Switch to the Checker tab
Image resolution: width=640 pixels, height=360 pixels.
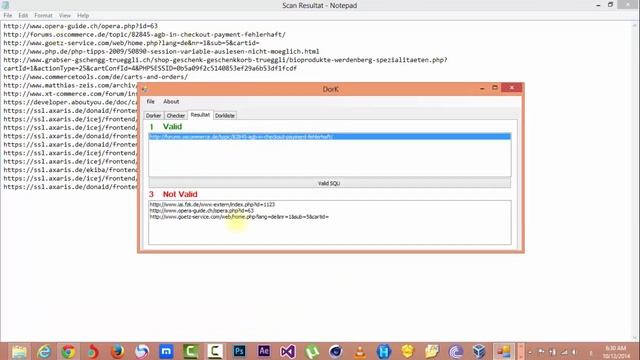[x=176, y=116]
